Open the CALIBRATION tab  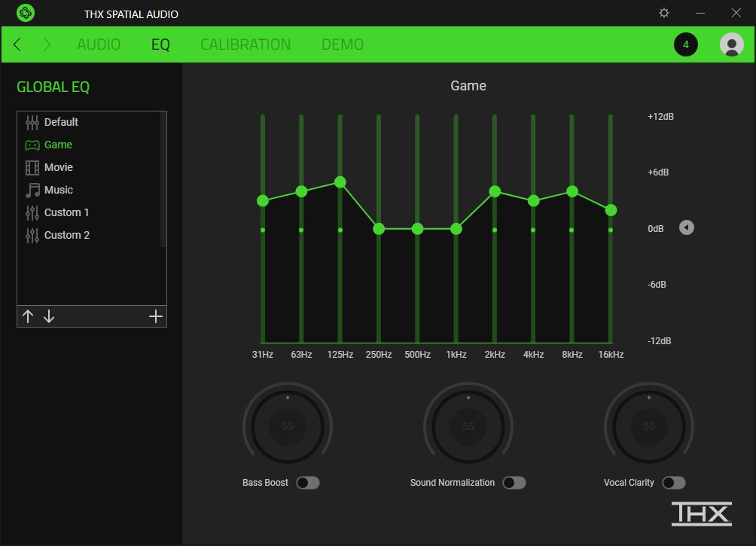[245, 44]
